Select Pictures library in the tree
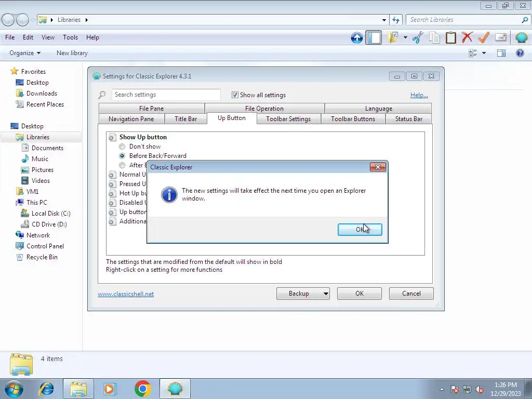The height and width of the screenshot is (399, 532). coord(43,170)
